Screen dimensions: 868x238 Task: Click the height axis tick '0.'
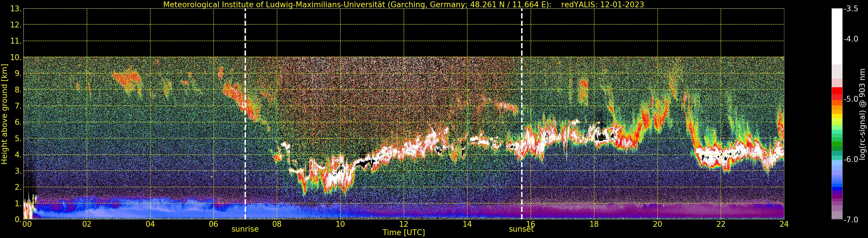pyautogui.click(x=18, y=220)
